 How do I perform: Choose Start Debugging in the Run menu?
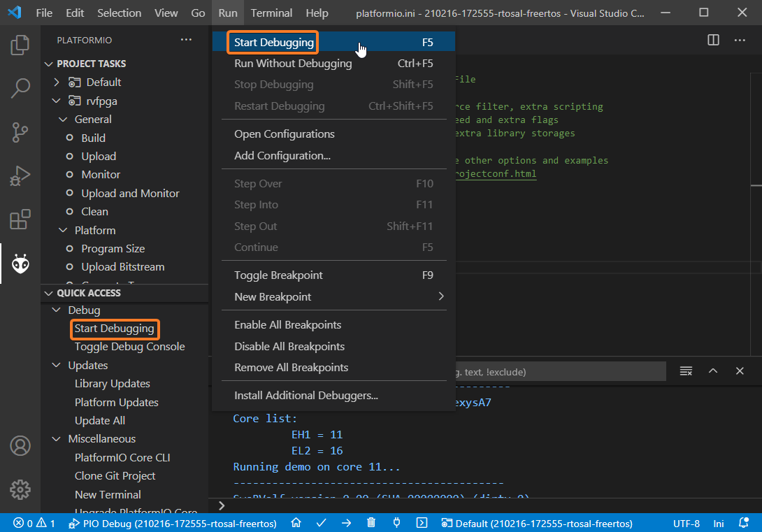tap(333, 42)
